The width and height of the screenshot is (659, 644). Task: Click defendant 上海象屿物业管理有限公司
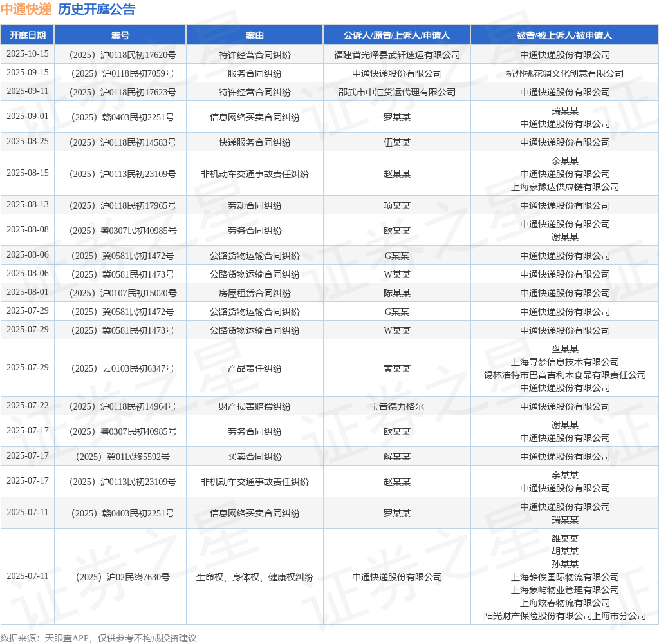565,590
